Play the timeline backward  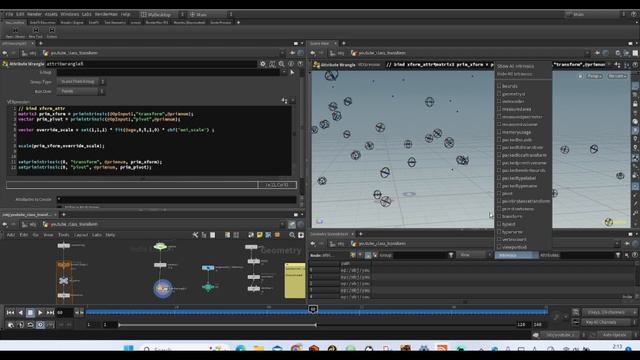point(20,313)
